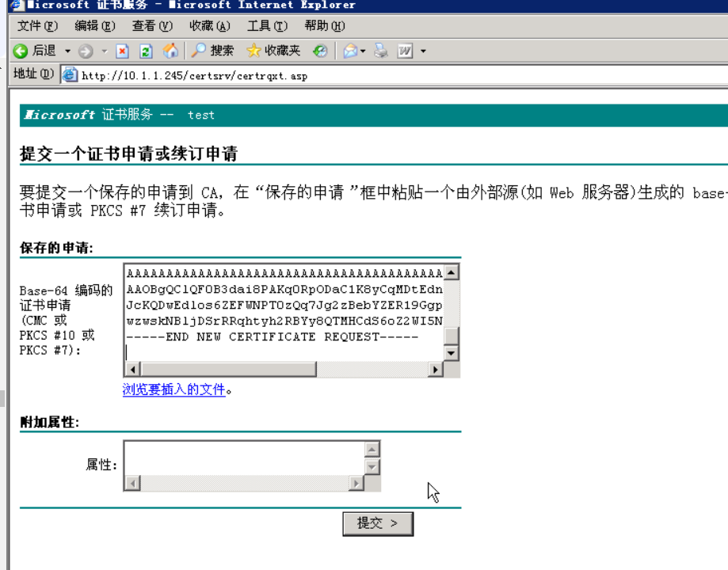Click inside the saved request text area

[x=284, y=313]
